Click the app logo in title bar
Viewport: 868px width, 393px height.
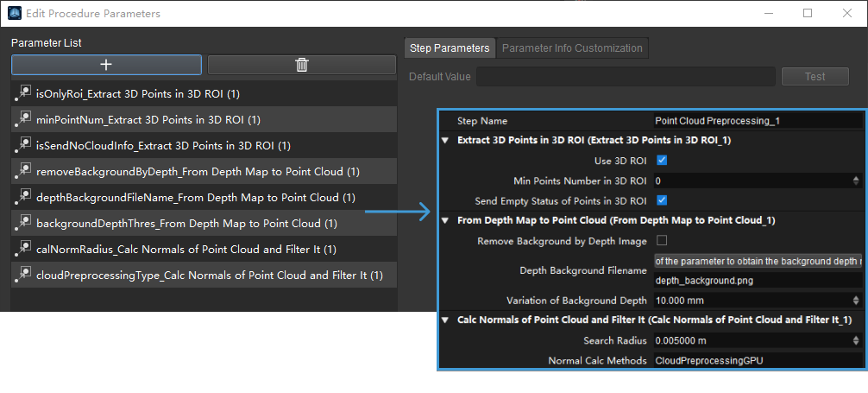coord(16,14)
